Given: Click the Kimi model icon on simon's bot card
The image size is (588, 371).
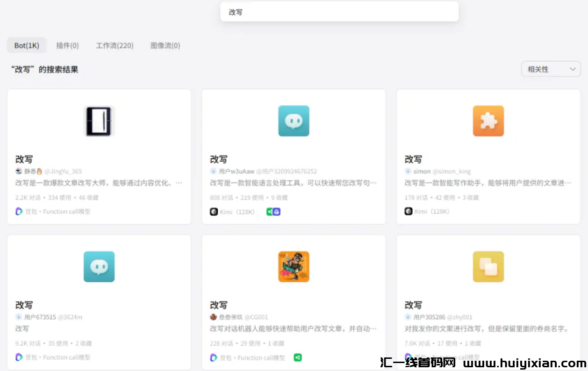Looking at the screenshot, I should point(408,212).
